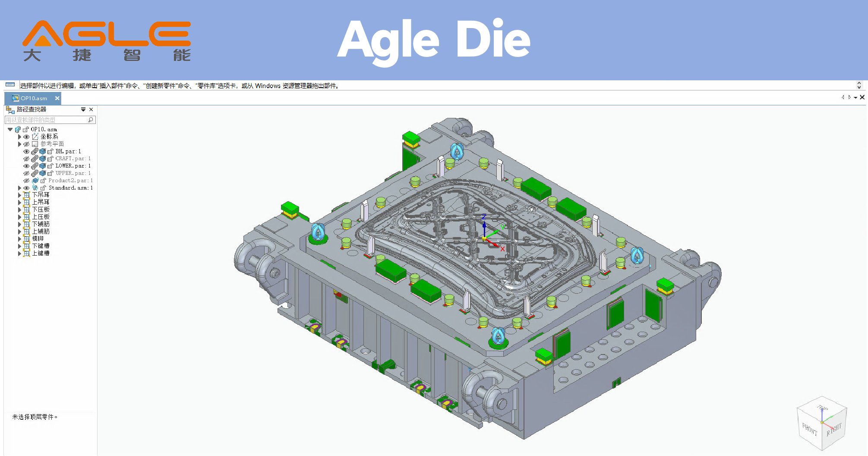868x456 pixels.
Task: Click the coordinate system icon beside 坐标系
Action: (x=35, y=136)
